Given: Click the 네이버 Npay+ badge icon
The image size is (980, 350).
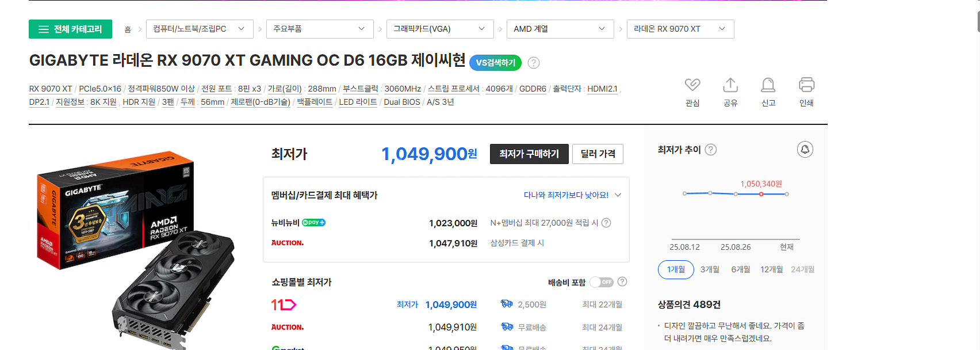Looking at the screenshot, I should pos(314,222).
